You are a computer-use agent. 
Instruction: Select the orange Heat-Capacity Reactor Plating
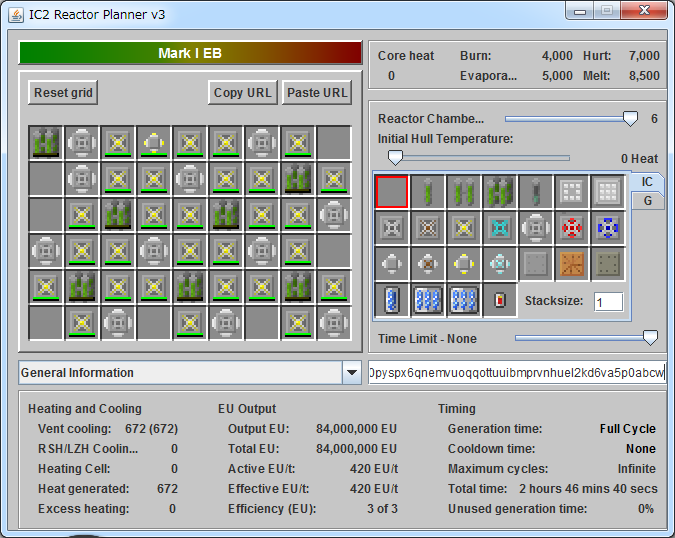coord(572,264)
